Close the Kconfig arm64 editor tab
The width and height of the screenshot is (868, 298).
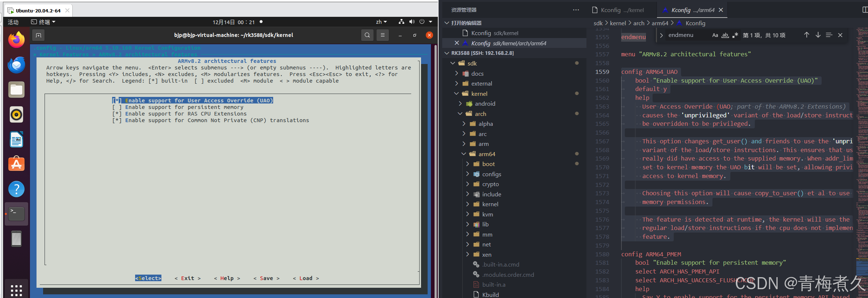721,10
